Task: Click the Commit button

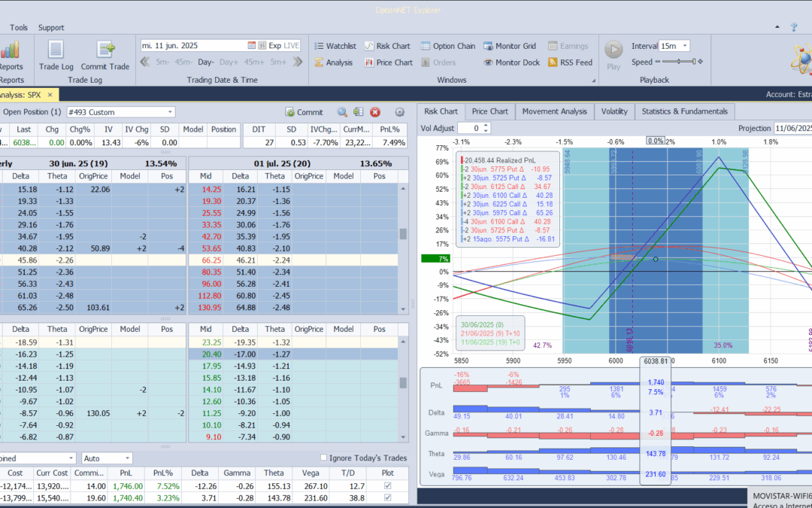Action: pyautogui.click(x=304, y=112)
